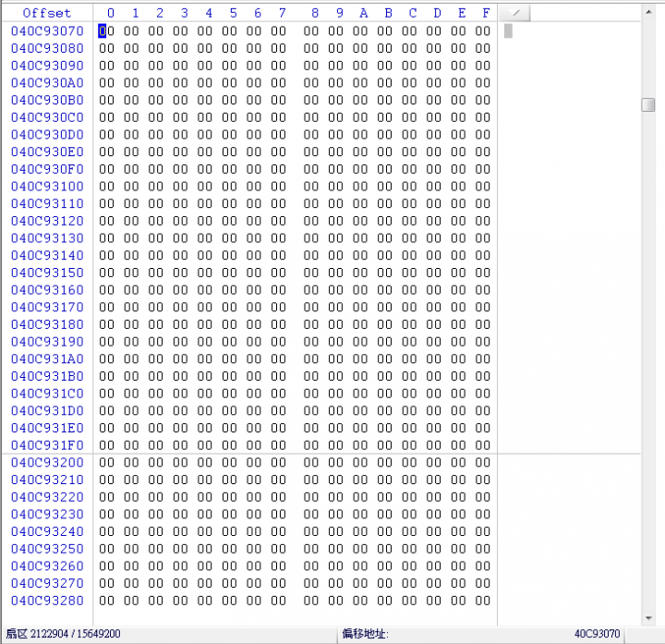The image size is (665, 644).
Task: Select offset row 040C930E0
Action: 47,152
